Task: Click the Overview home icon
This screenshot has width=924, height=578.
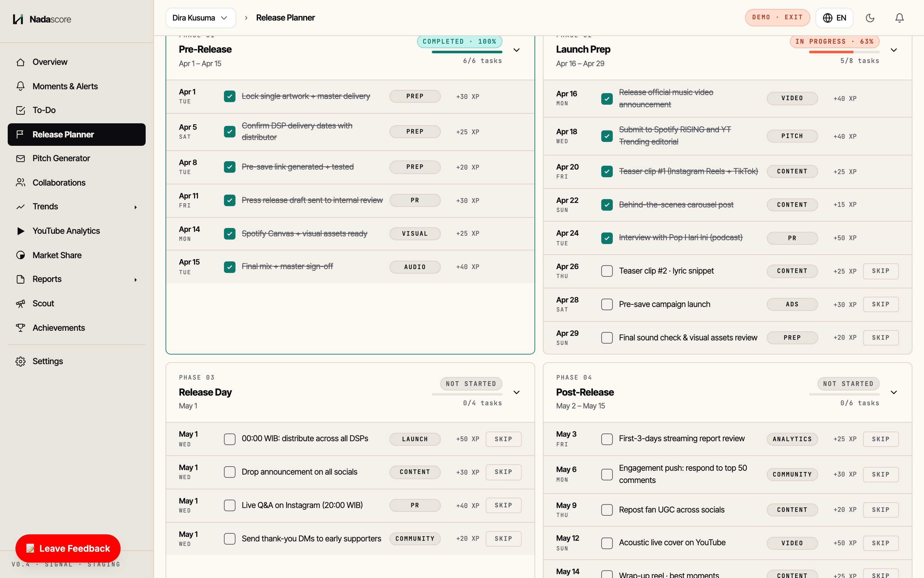Action: (x=21, y=62)
